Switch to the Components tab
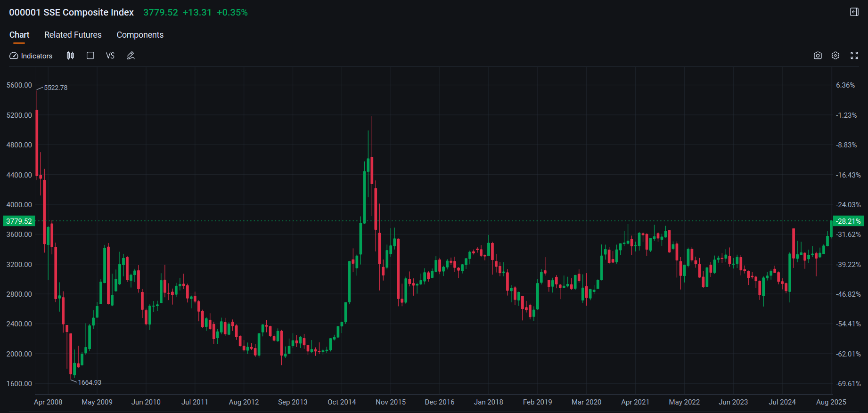The width and height of the screenshot is (868, 413). (140, 35)
